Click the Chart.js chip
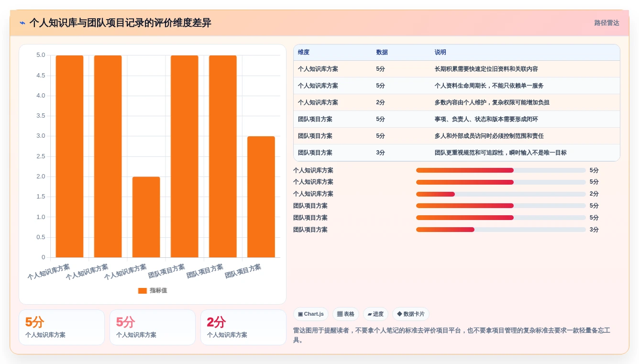The height and width of the screenshot is (364, 639). 311,314
